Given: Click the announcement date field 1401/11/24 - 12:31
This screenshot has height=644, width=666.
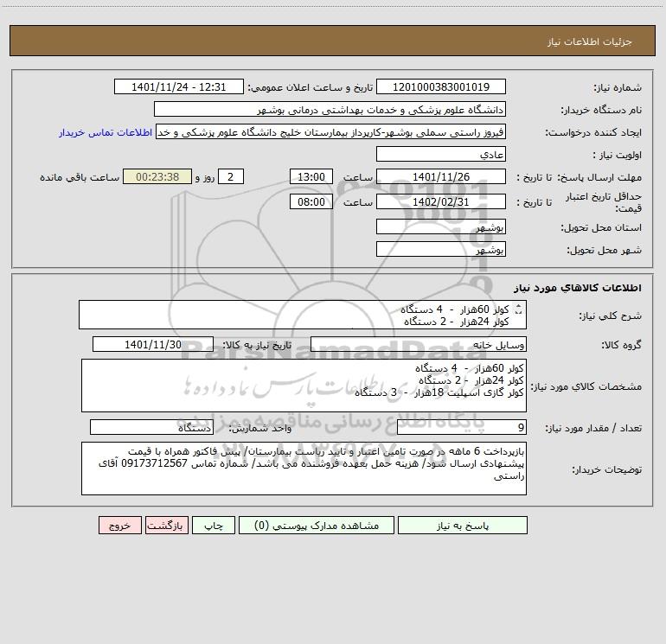Looking at the screenshot, I should coord(179,86).
